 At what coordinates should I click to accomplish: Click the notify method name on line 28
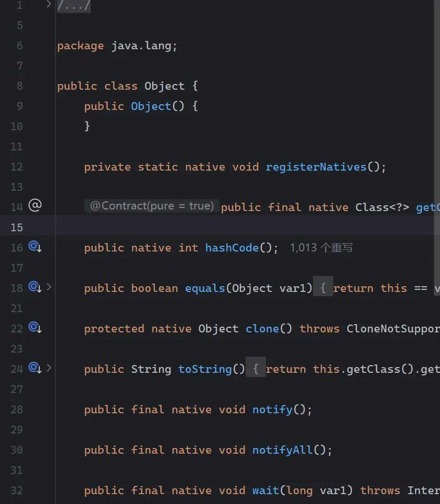pyautogui.click(x=273, y=410)
